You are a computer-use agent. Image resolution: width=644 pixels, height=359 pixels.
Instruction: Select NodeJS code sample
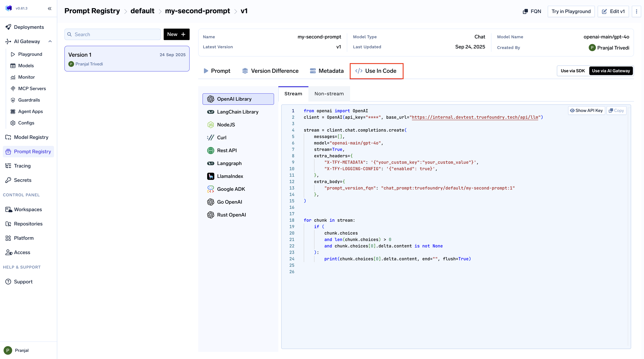(x=226, y=125)
